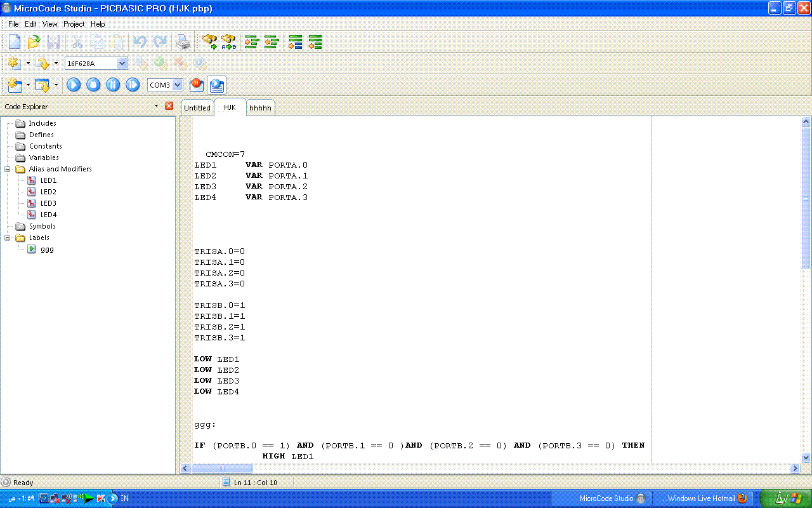Jump to LED1 alias in Code Explorer

coord(48,180)
